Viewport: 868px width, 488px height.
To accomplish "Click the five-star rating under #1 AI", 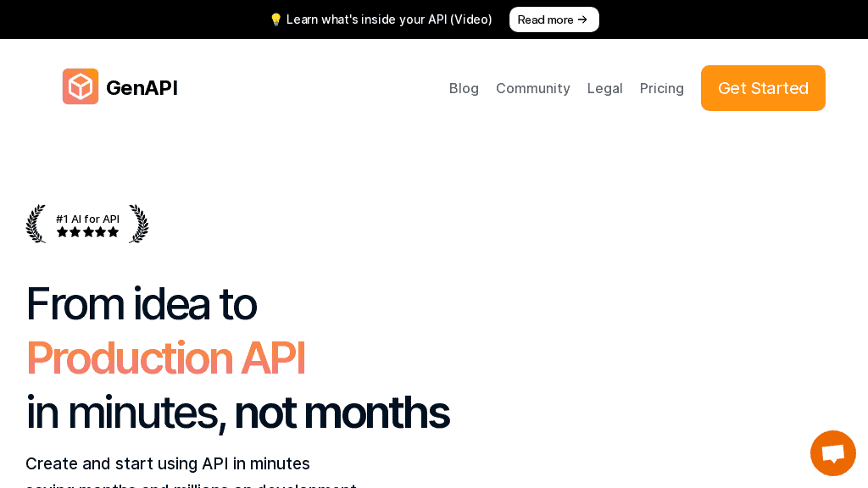I will [x=87, y=231].
